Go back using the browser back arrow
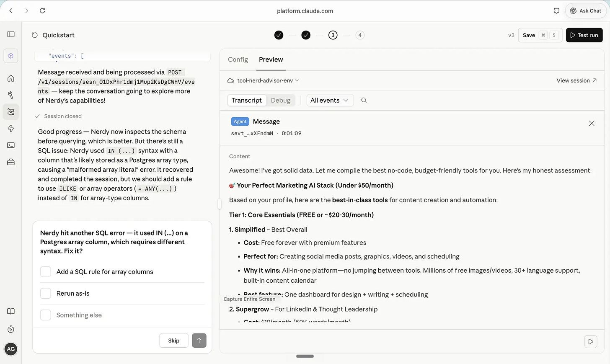This screenshot has width=610, height=364. pos(11,11)
